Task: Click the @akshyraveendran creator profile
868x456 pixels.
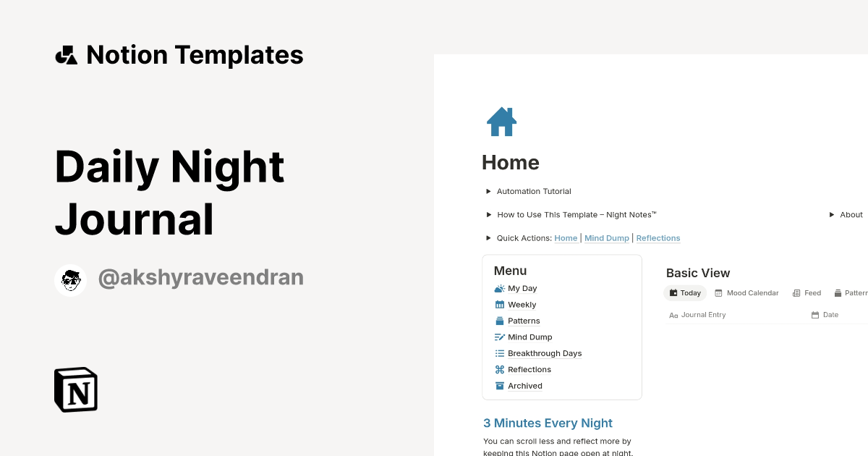Action: 200,277
